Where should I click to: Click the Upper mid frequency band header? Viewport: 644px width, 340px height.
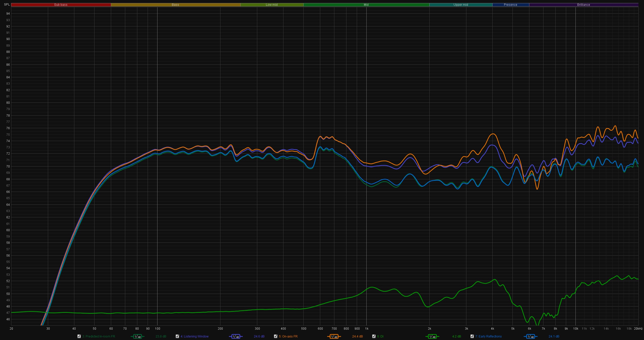coord(461,5)
